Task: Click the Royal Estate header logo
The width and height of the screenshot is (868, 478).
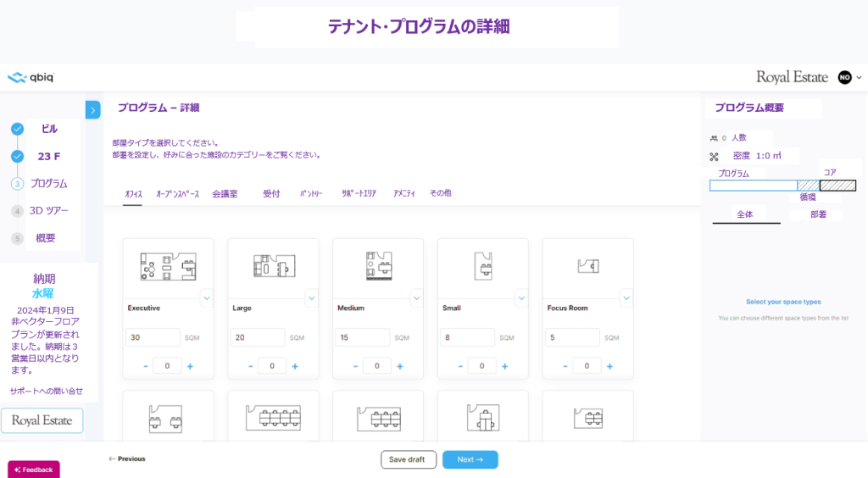Action: tap(793, 77)
